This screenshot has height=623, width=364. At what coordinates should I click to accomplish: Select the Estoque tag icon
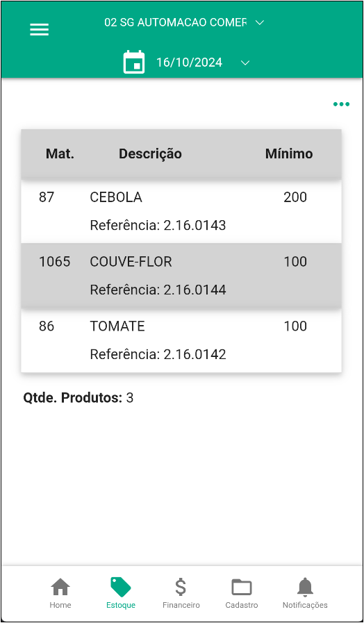pos(121,588)
